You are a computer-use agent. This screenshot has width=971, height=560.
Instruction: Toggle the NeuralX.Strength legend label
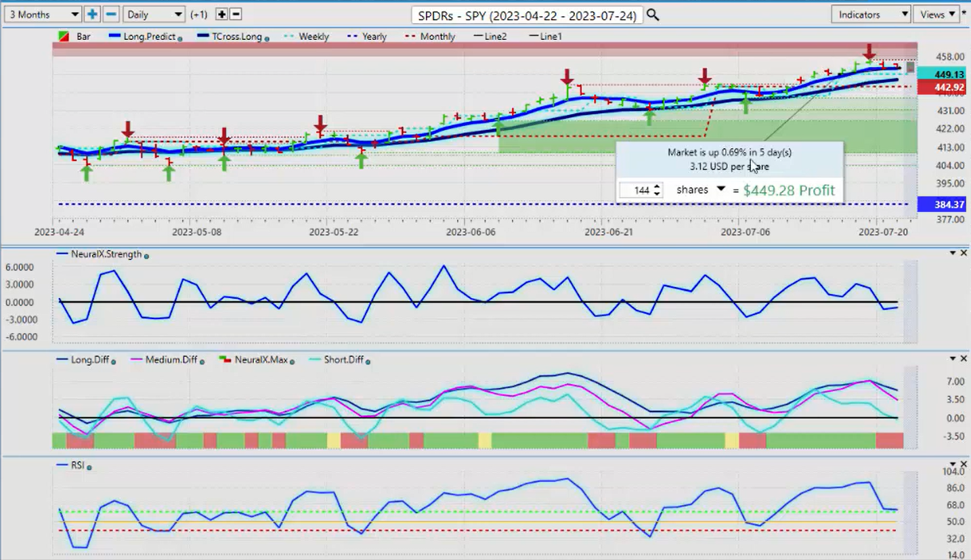click(106, 254)
